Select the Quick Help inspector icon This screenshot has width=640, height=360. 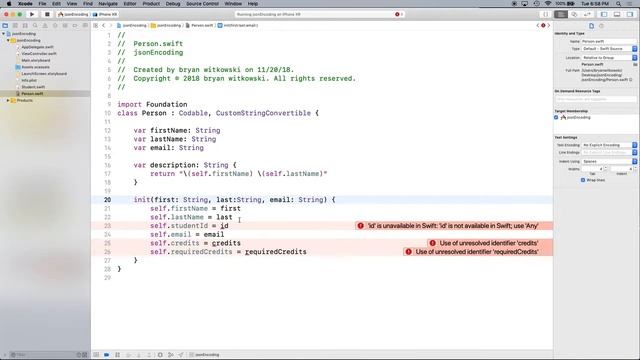coord(601,26)
